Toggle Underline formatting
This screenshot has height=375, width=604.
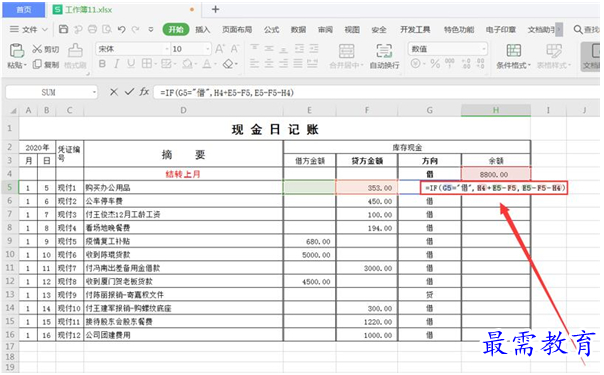pos(131,64)
